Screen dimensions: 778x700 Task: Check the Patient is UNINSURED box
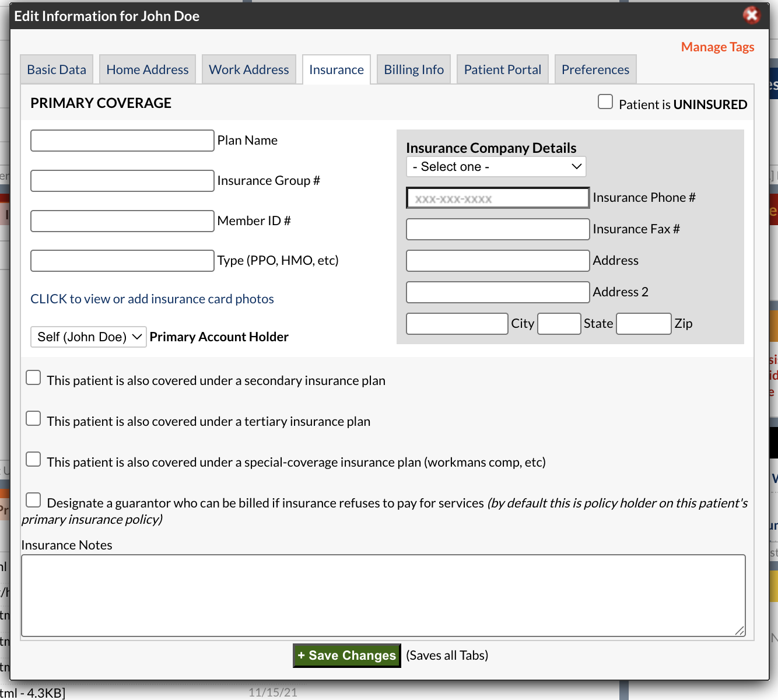[x=605, y=102]
